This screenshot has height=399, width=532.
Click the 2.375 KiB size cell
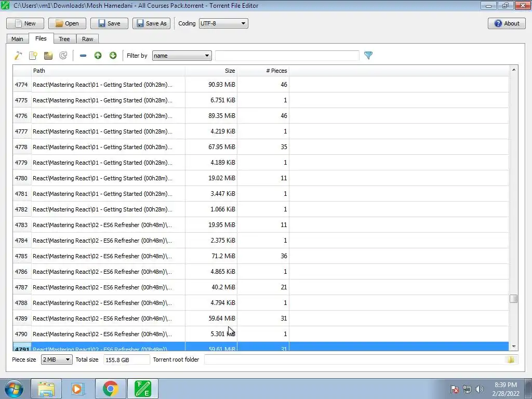pos(211,241)
